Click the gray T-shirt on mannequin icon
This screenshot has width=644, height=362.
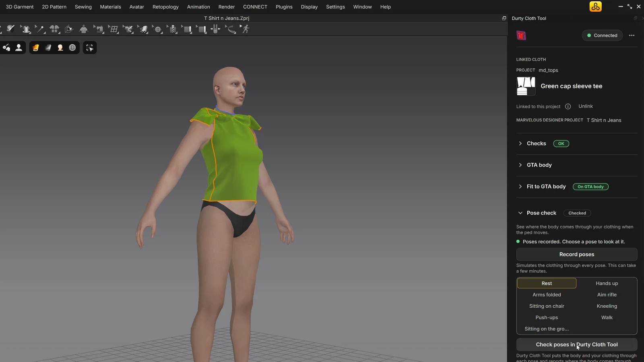tap(83, 29)
